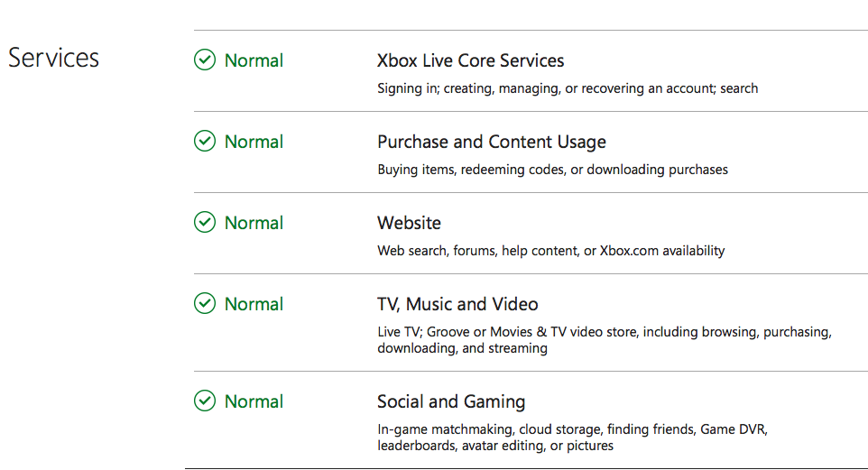Click the checkmark icon for TV, Music and Video
This screenshot has width=868, height=470.
click(205, 303)
